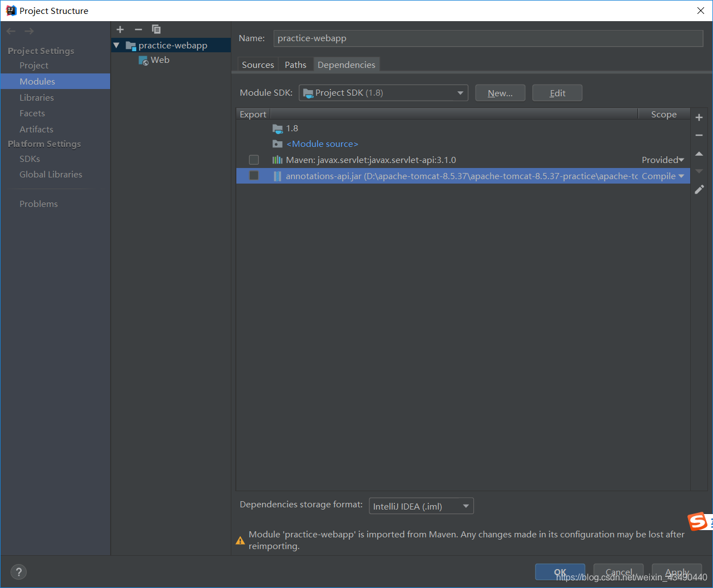Collapse the practice-webapp tree node
Image resolution: width=713 pixels, height=588 pixels.
point(116,46)
